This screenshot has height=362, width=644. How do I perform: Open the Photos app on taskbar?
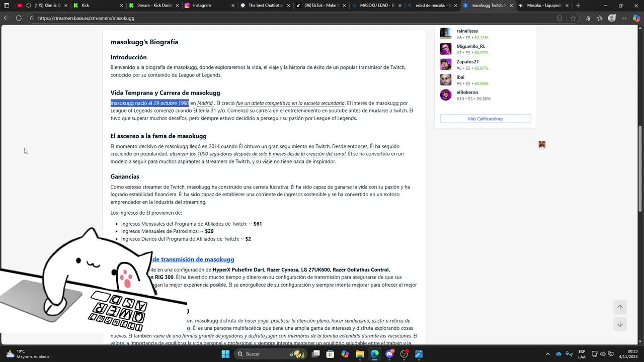coord(419,354)
